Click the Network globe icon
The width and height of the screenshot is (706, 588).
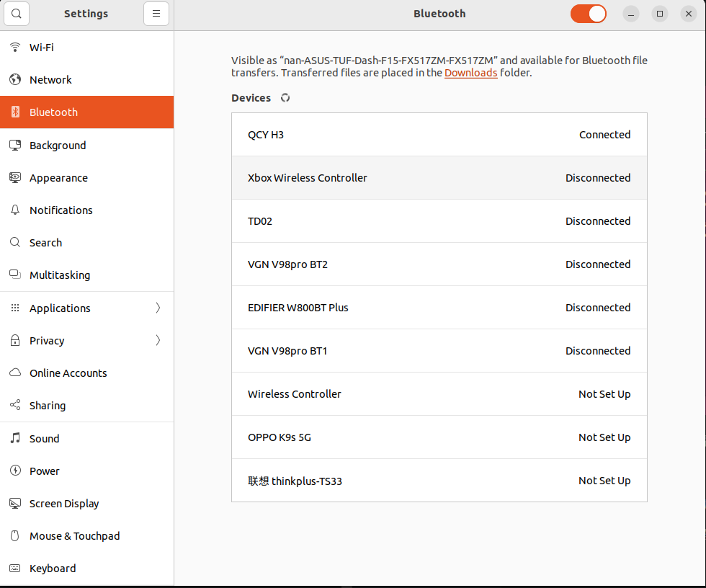click(15, 80)
